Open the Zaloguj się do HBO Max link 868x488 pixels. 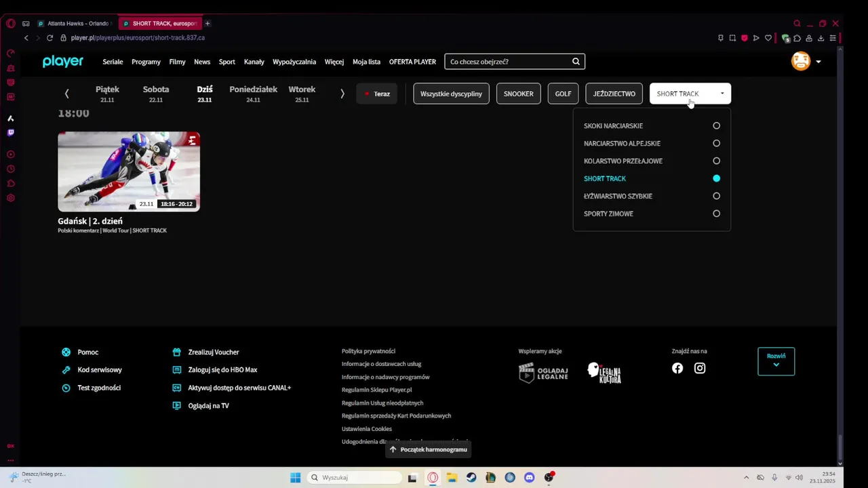(222, 370)
